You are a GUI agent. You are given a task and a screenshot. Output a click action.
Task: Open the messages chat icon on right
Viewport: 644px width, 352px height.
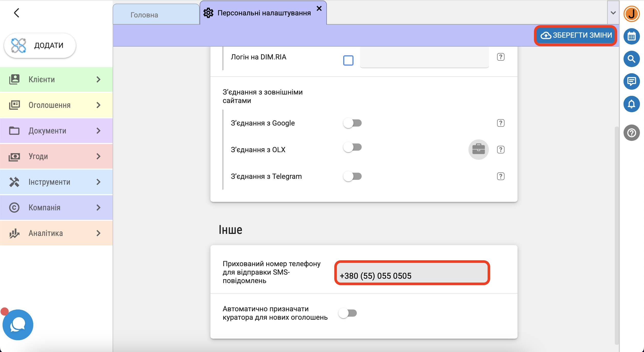[631, 81]
